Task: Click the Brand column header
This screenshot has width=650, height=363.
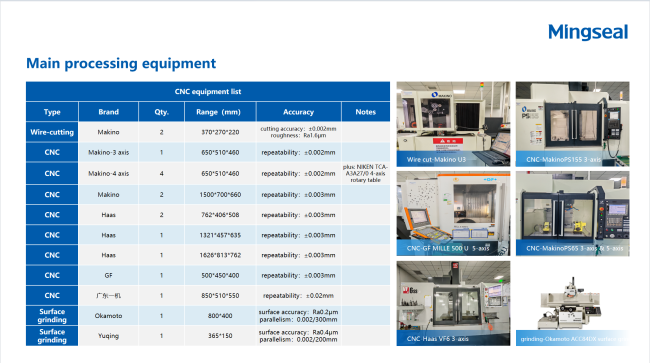Action: point(108,112)
